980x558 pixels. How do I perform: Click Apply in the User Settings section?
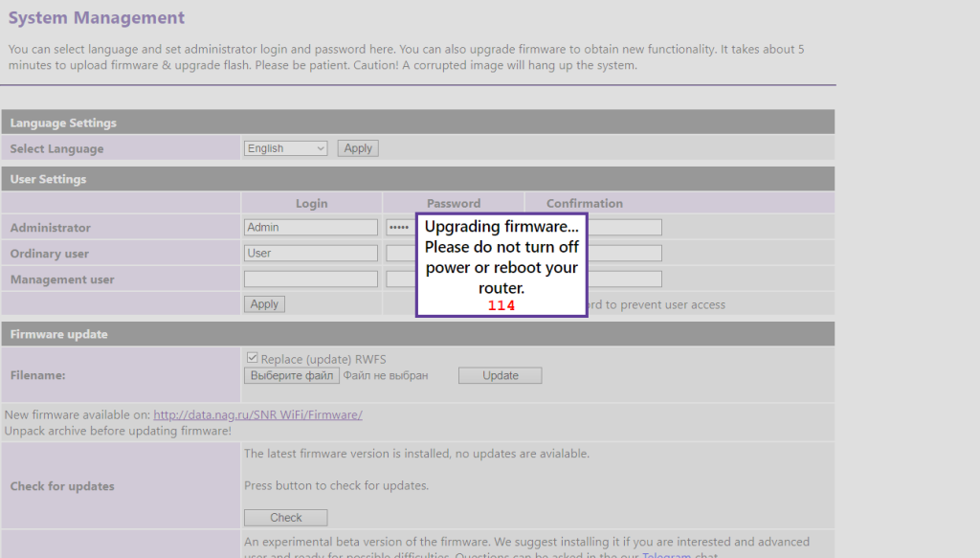264,304
